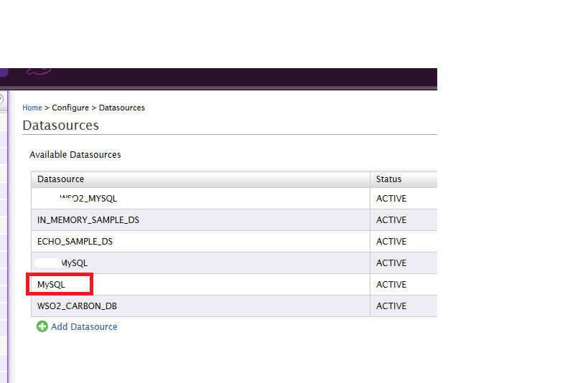Click the Datasources page heading
588x383 pixels.
[x=61, y=126]
